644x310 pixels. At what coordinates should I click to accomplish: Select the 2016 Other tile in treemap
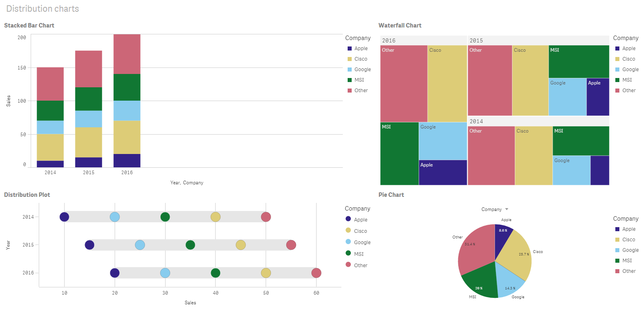(404, 84)
